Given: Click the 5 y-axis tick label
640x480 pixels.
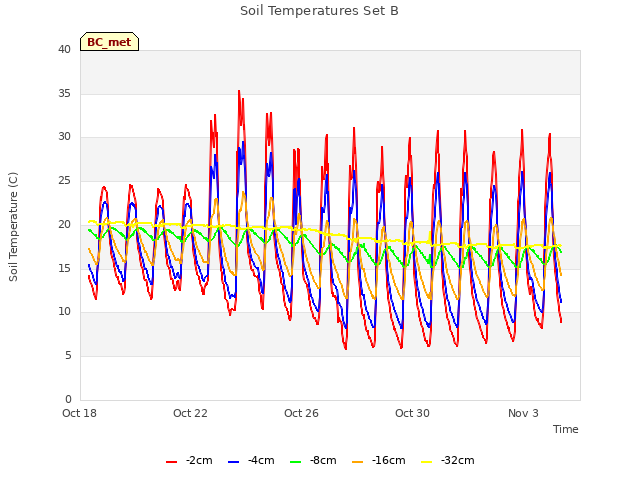Looking at the screenshot, I should pos(68,356).
